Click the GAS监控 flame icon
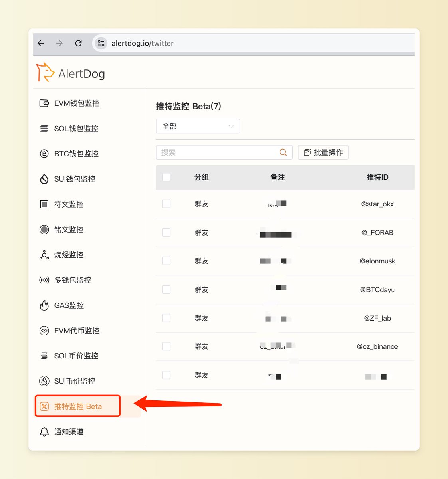Image resolution: width=448 pixels, height=479 pixels. tap(44, 305)
